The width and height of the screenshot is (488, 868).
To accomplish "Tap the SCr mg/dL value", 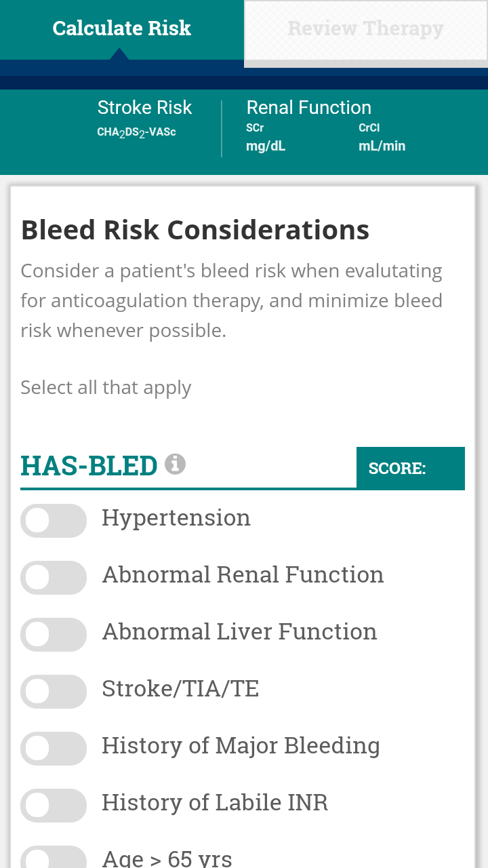I will tap(266, 138).
